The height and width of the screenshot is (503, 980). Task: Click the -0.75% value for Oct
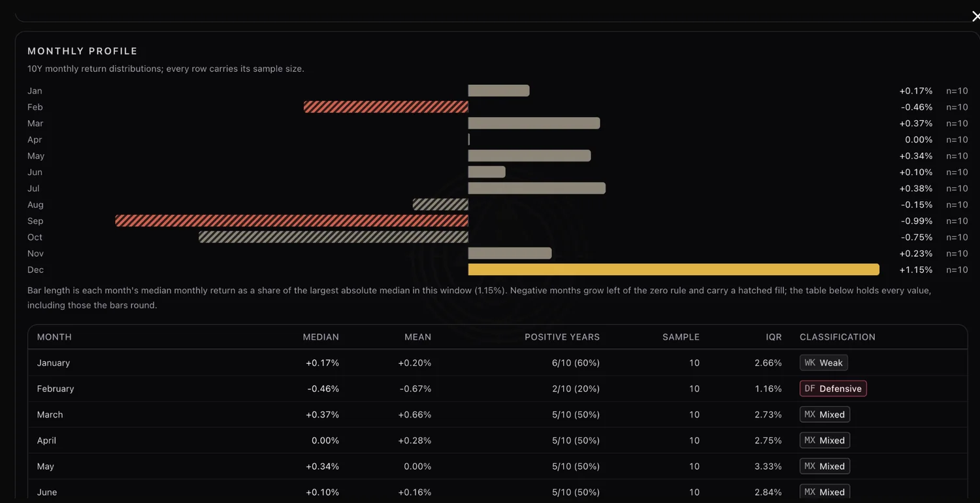pos(917,237)
